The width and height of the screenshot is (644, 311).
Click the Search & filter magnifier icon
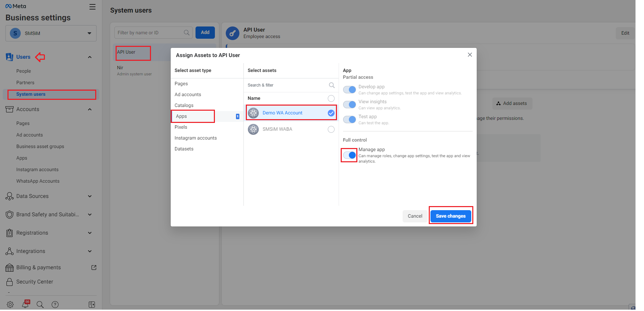(x=332, y=85)
